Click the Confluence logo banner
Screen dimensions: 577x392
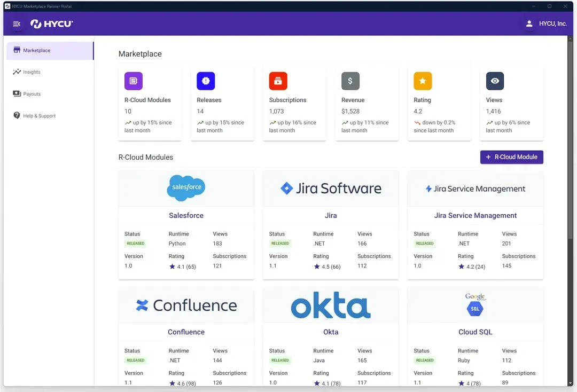(186, 305)
